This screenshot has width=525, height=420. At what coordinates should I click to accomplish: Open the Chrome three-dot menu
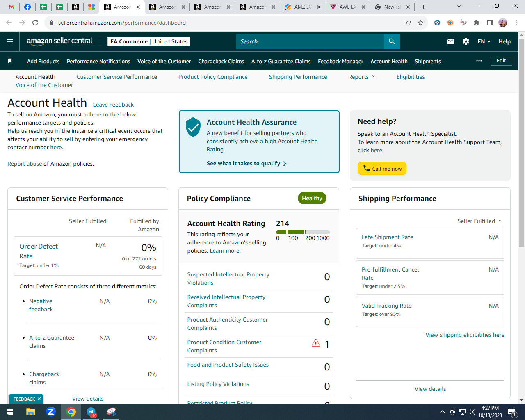[516, 23]
